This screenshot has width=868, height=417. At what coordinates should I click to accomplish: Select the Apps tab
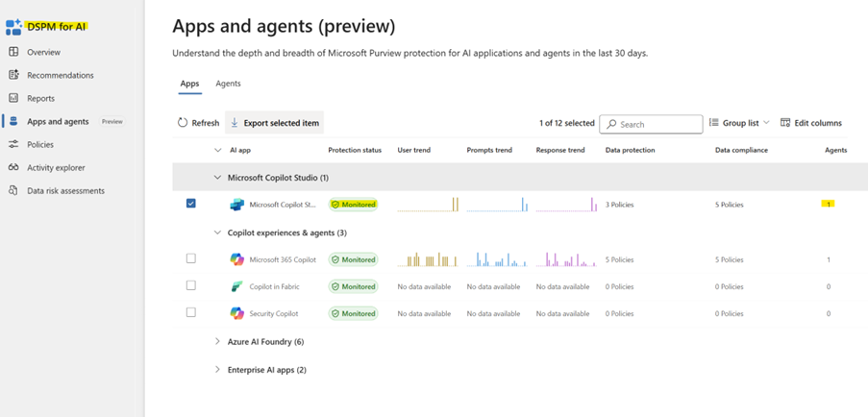click(190, 84)
